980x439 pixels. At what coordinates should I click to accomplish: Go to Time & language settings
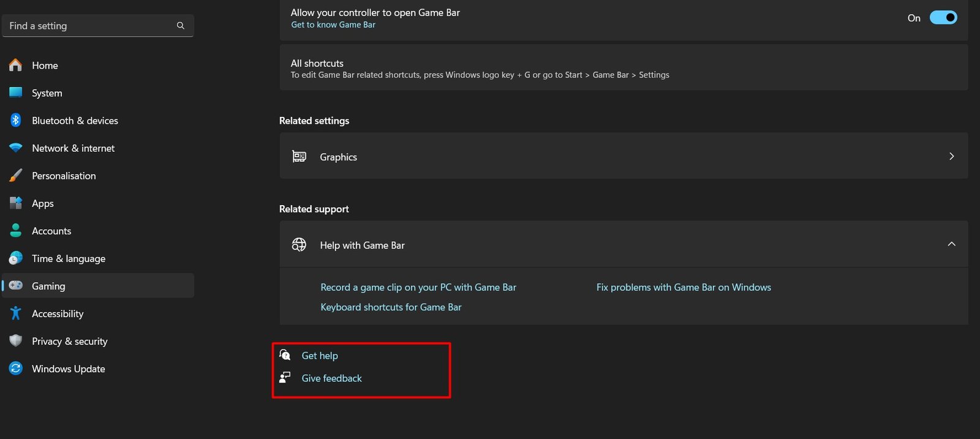tap(98, 258)
